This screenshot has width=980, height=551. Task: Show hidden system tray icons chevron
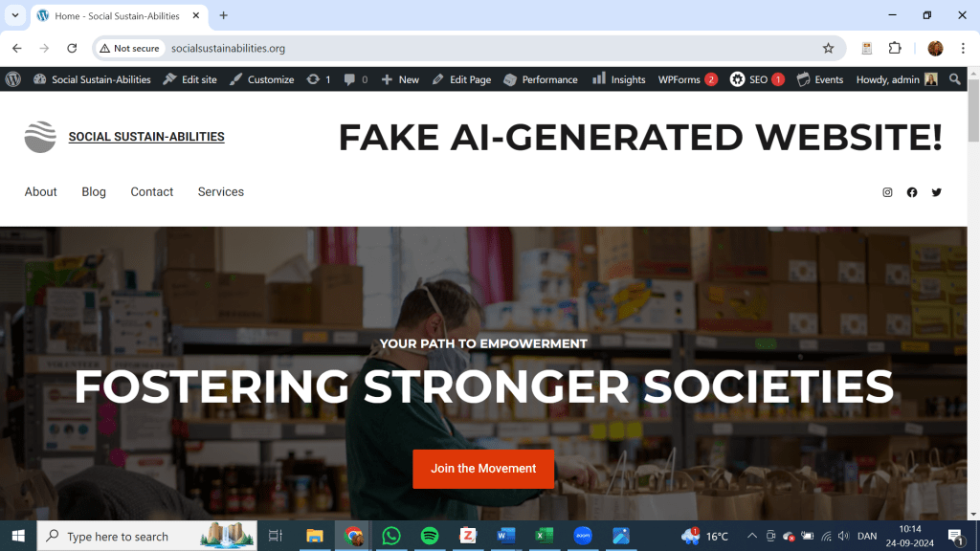tap(752, 536)
